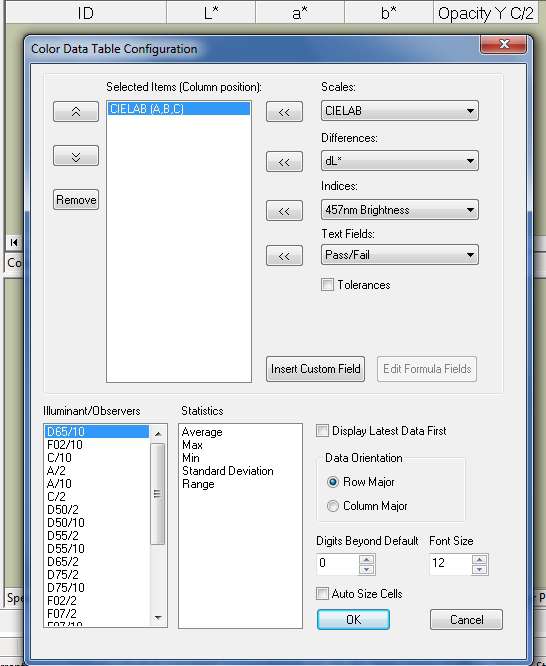This screenshot has height=666, width=546.
Task: Select C/10 illuminant/observer
Action: [97, 458]
